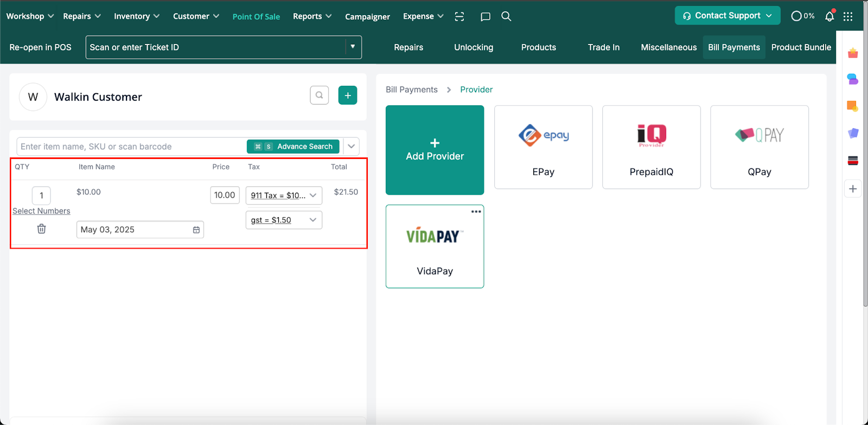The image size is (868, 425).
Task: Switch to the Product Bundle tab
Action: (801, 47)
